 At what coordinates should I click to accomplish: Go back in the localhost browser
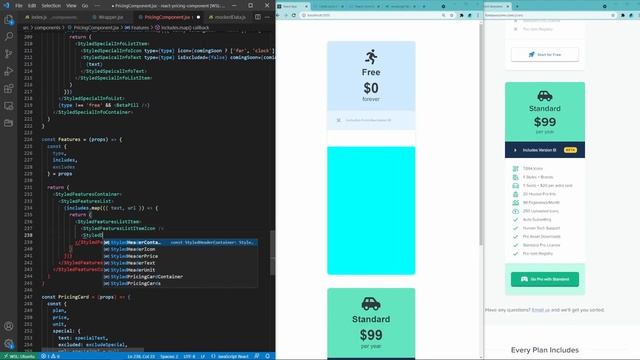pyautogui.click(x=278, y=15)
